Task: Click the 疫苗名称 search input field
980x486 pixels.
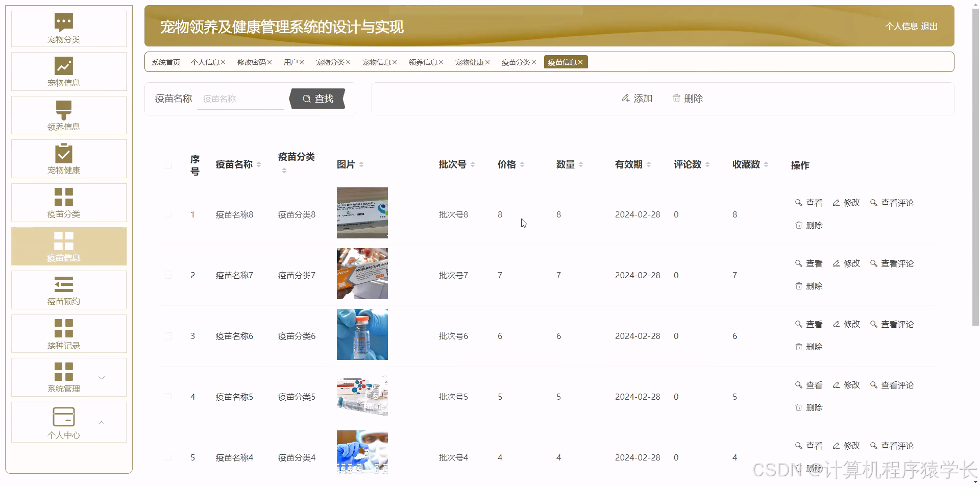Action: click(240, 99)
